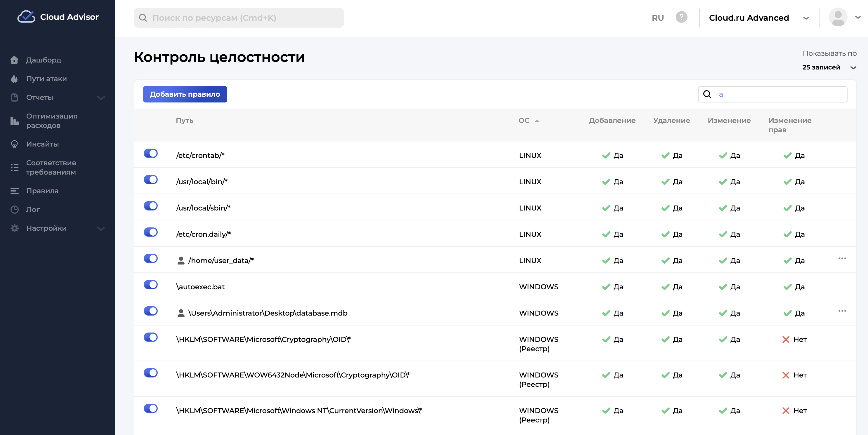Open the user avatar icon
This screenshot has width=868, height=435.
[x=838, y=17]
